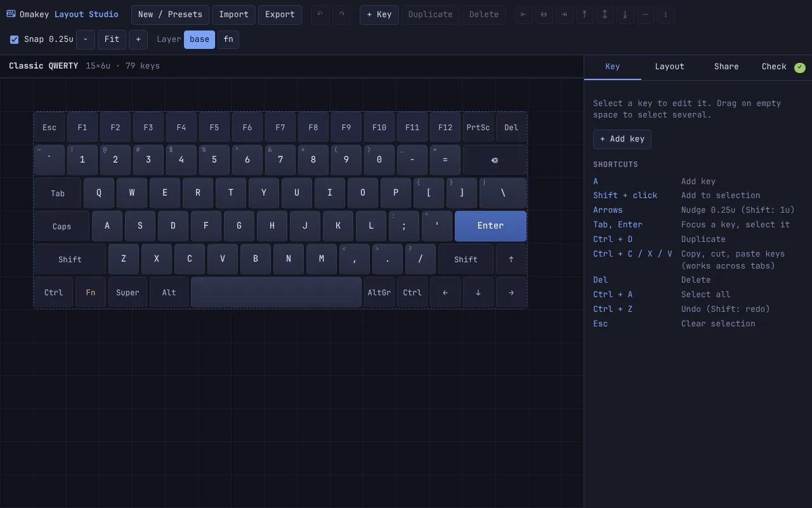Select the highlighted Enter key
Viewport: 812px width, 508px height.
[490, 226]
